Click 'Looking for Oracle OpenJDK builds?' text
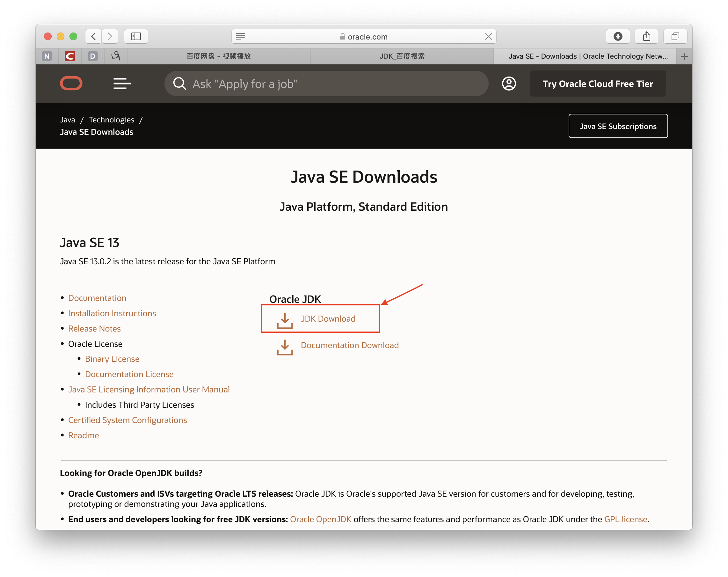The image size is (728, 577). pos(131,473)
